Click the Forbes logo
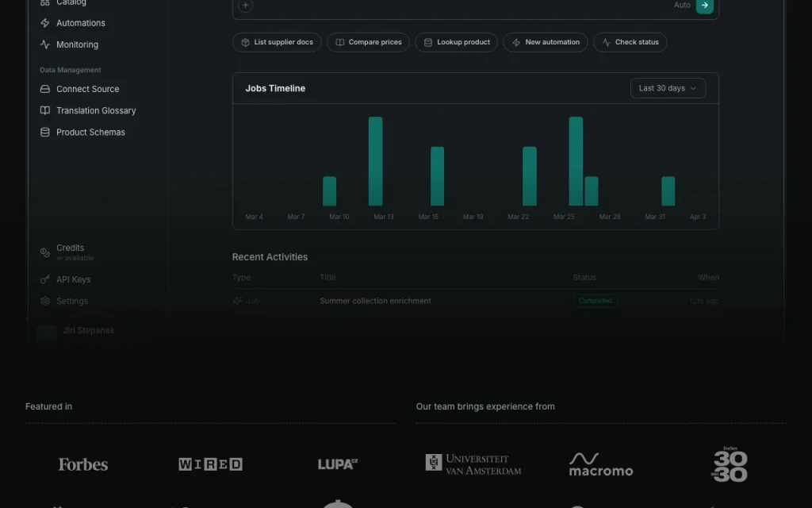This screenshot has width=812, height=508. coord(82,464)
